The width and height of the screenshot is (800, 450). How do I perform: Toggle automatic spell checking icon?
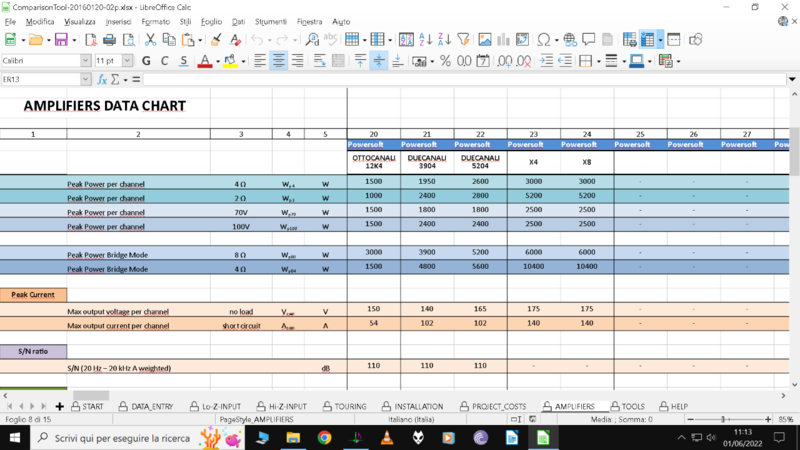click(x=331, y=40)
